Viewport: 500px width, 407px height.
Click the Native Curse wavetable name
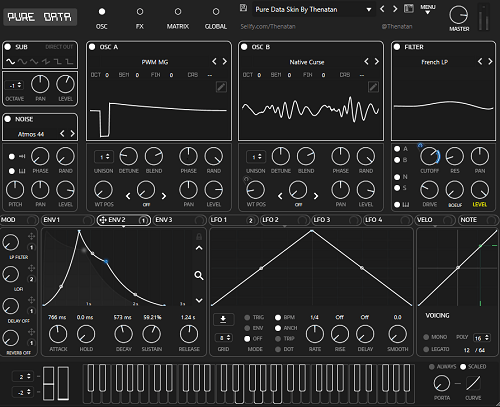pos(307,62)
